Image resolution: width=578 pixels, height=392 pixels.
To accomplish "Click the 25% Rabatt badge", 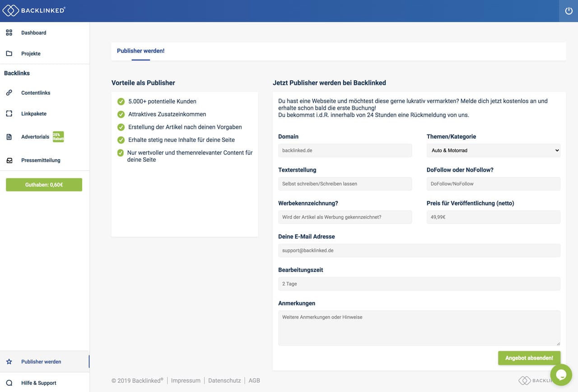I will point(58,137).
